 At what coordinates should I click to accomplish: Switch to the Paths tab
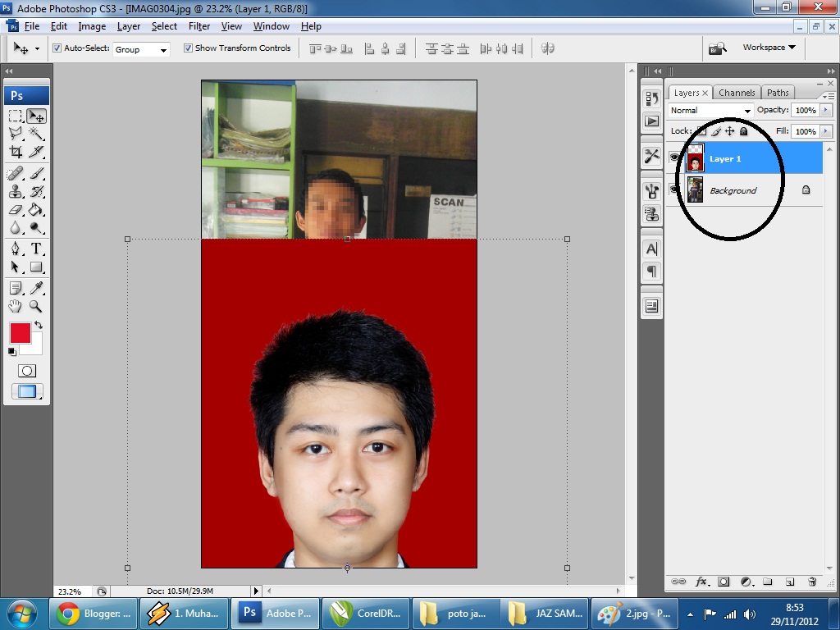[778, 93]
